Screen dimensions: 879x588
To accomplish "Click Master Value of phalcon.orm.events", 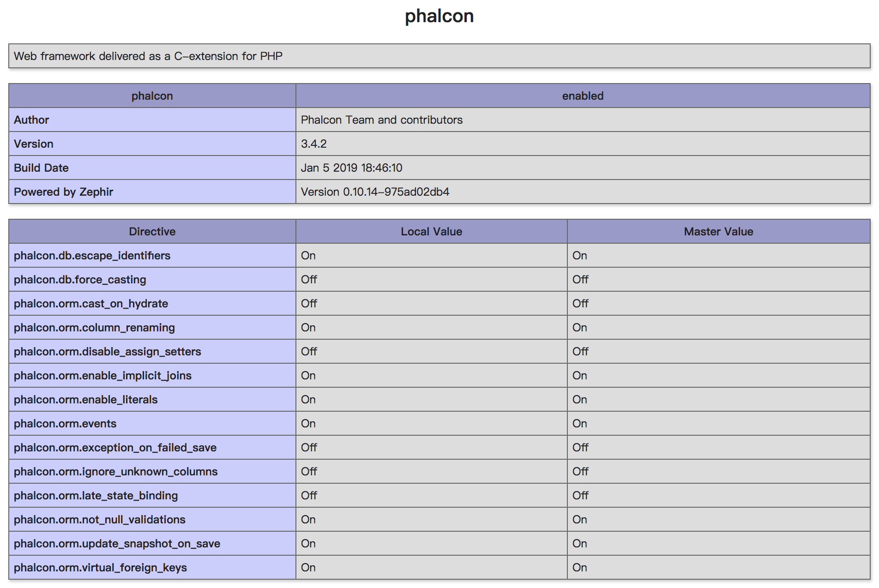I will [580, 424].
